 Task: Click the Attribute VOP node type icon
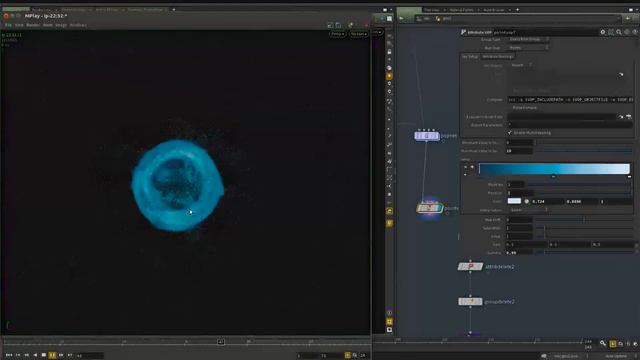coord(463,32)
